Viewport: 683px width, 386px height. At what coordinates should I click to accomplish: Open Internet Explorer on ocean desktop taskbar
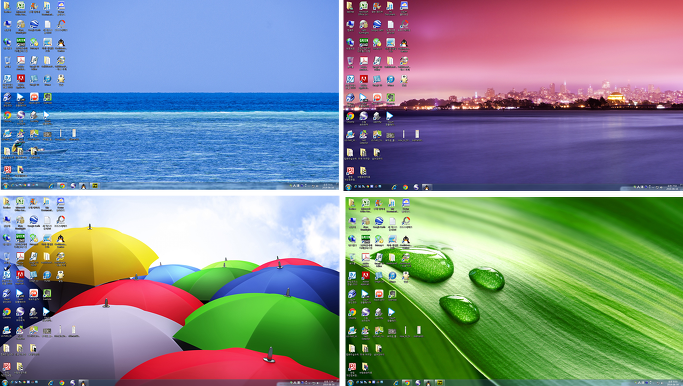click(51, 186)
